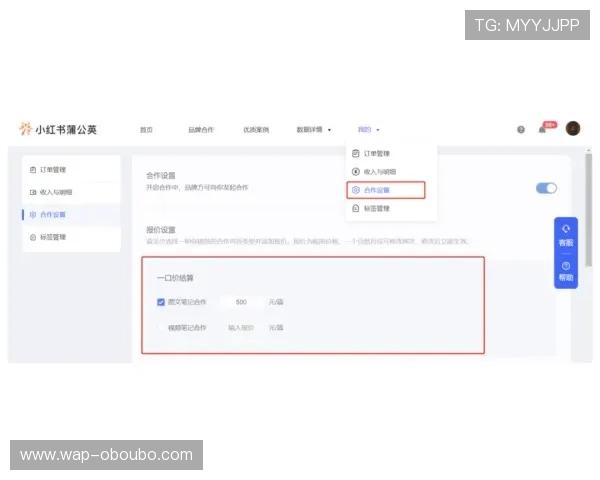Select 合作设置 in dropdown menu
600x480 pixels.
(x=386, y=190)
